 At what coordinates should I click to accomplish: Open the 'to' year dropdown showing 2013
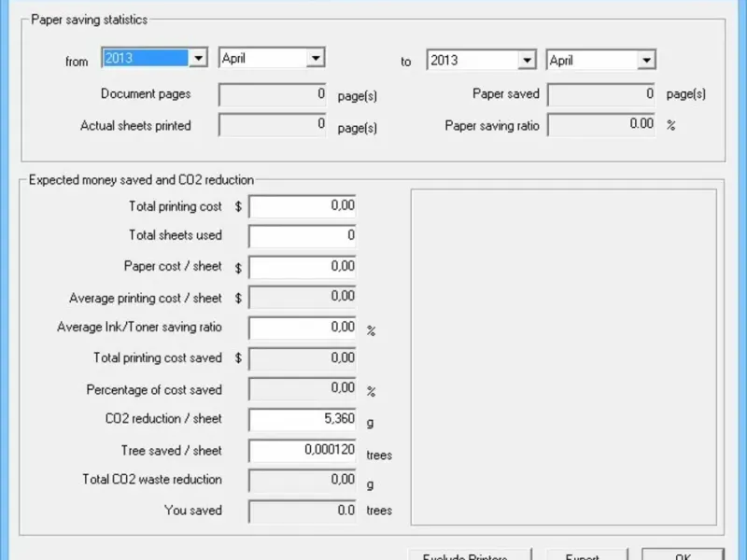[481, 60]
